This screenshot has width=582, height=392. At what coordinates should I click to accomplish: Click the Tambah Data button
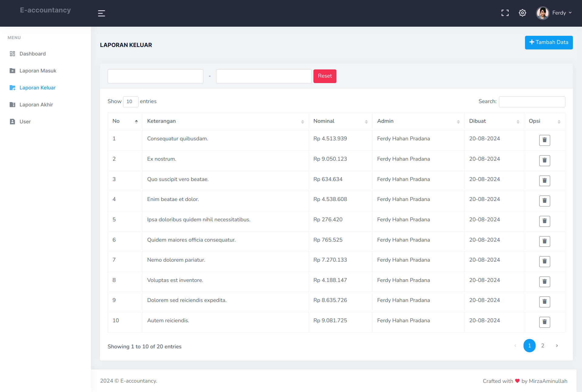click(x=549, y=42)
